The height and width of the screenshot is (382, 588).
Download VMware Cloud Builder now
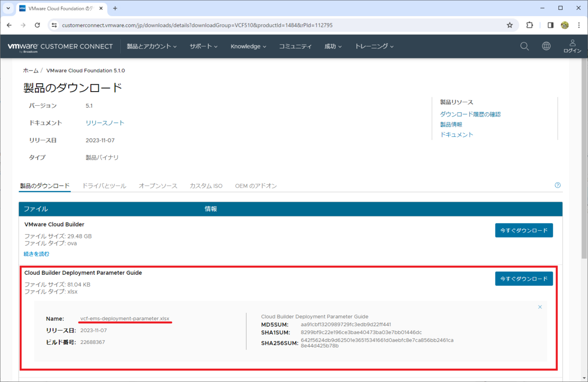click(x=524, y=230)
